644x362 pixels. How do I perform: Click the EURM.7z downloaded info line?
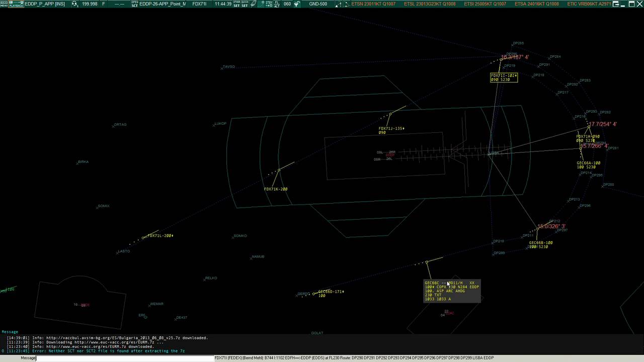[80, 346]
